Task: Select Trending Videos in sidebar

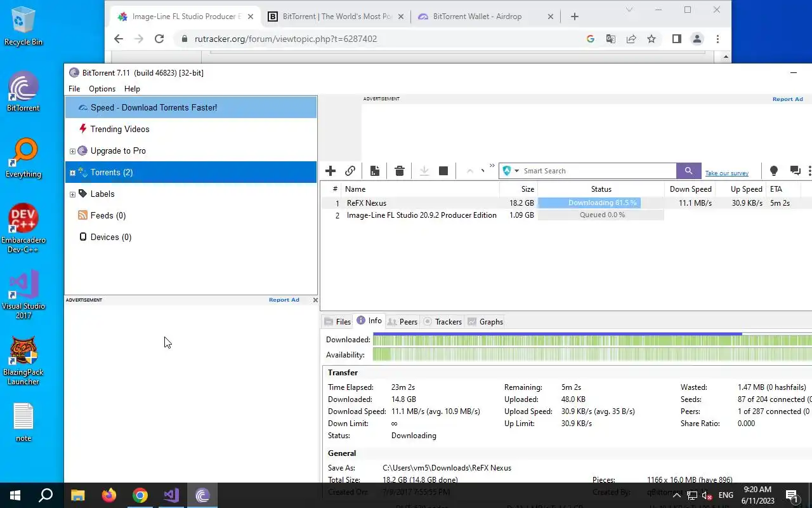Action: [x=191, y=129]
